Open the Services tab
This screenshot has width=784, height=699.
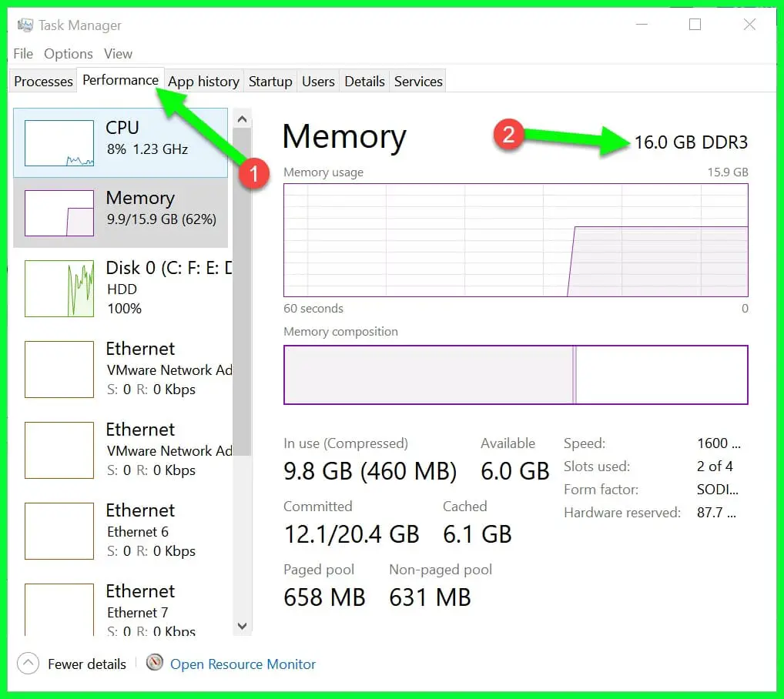418,82
